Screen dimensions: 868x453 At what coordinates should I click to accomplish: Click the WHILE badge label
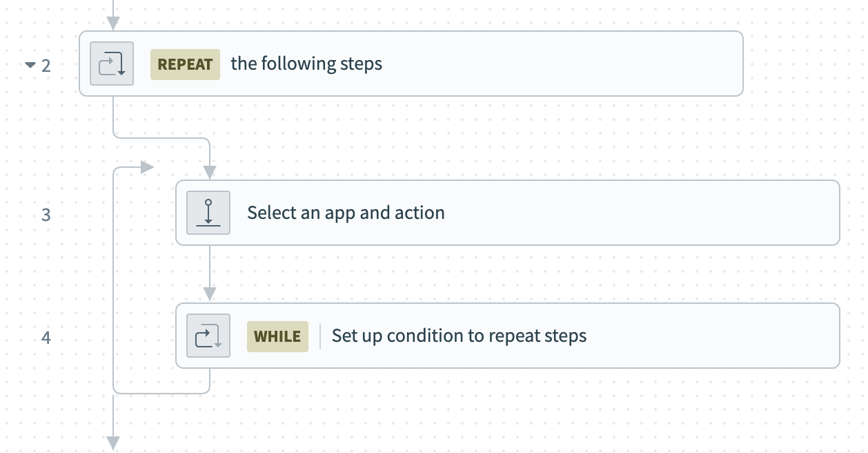click(277, 336)
